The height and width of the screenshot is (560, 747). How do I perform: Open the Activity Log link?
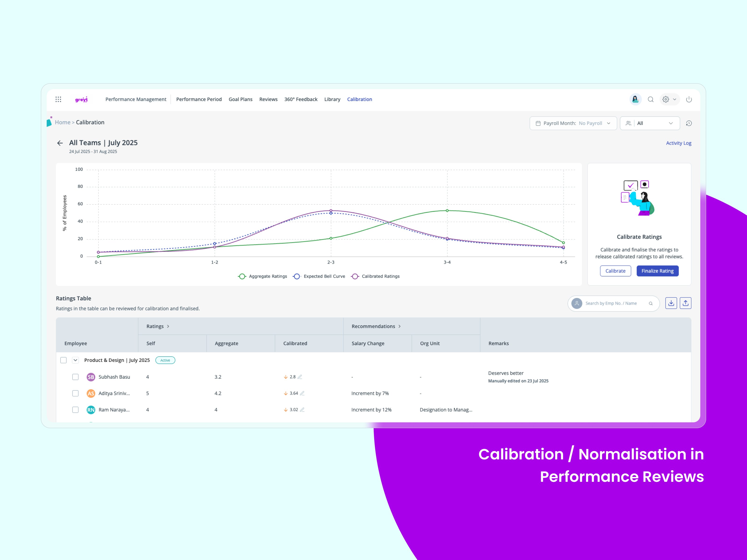click(678, 143)
